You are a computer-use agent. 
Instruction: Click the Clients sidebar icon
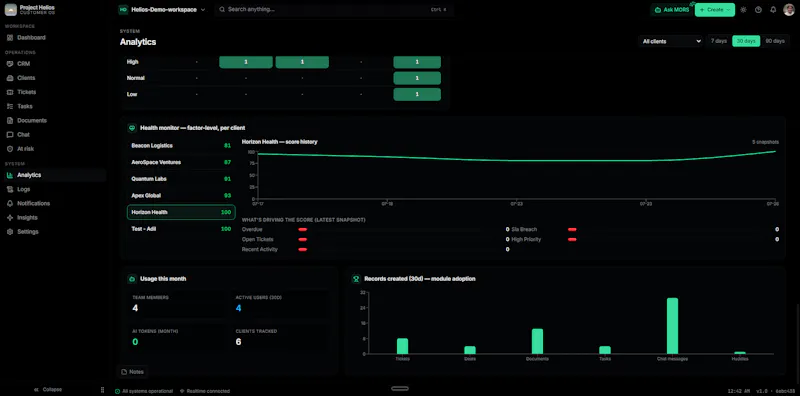10,78
